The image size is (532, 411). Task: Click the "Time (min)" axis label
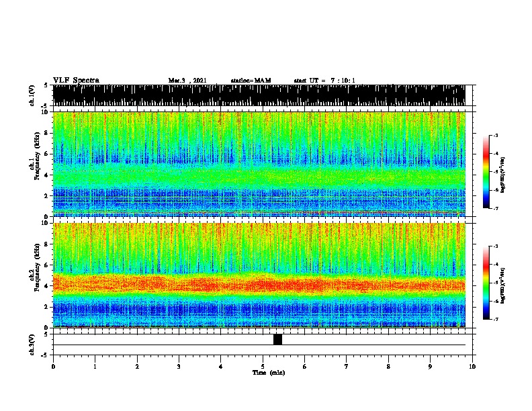coord(269,373)
